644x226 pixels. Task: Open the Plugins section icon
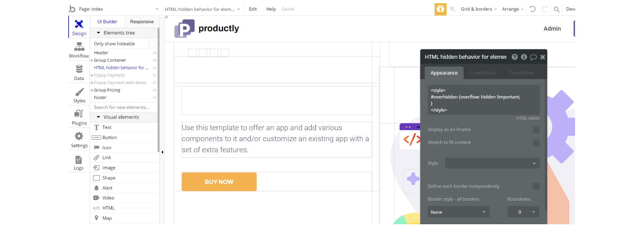(x=79, y=114)
